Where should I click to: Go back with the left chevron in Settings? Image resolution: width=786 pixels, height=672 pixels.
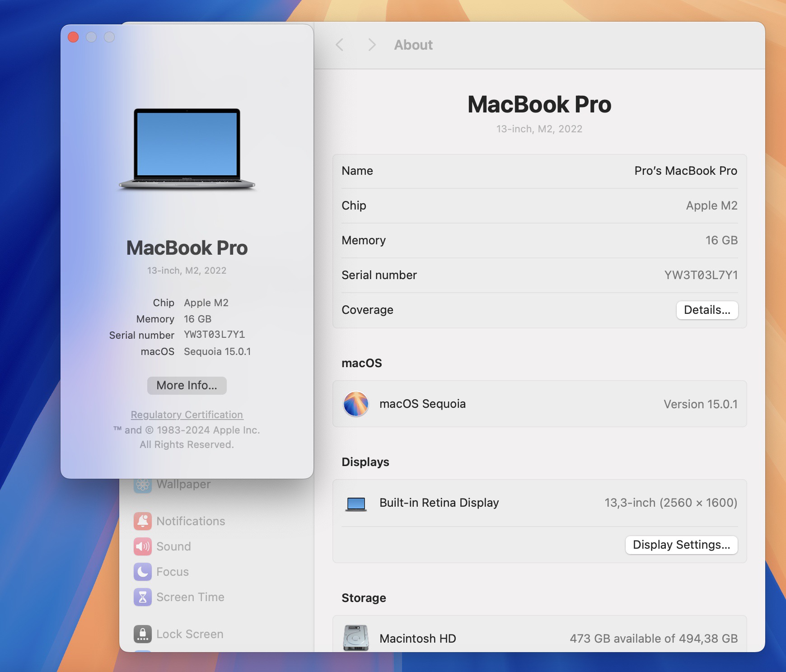[x=340, y=45]
